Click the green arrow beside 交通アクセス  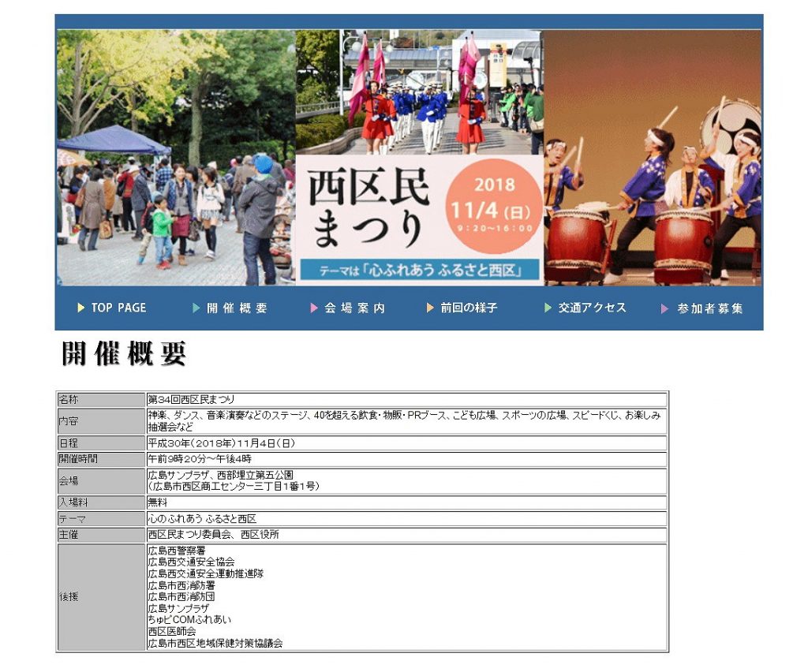pyautogui.click(x=548, y=308)
